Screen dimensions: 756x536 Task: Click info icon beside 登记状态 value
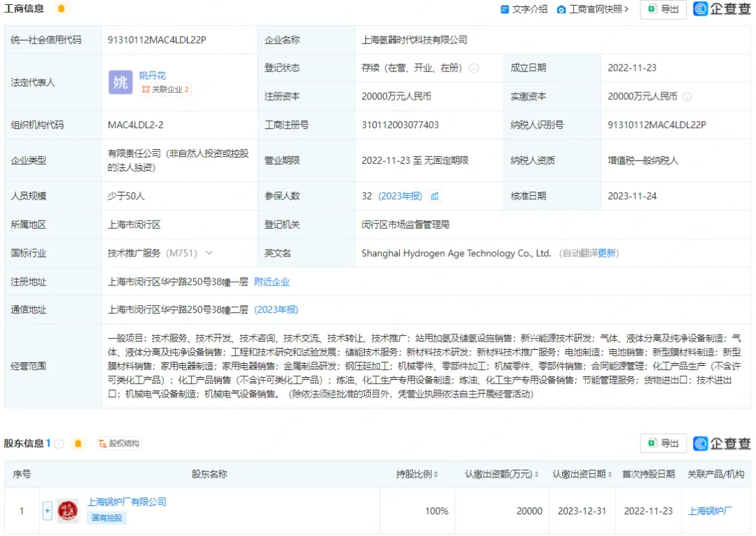(474, 68)
